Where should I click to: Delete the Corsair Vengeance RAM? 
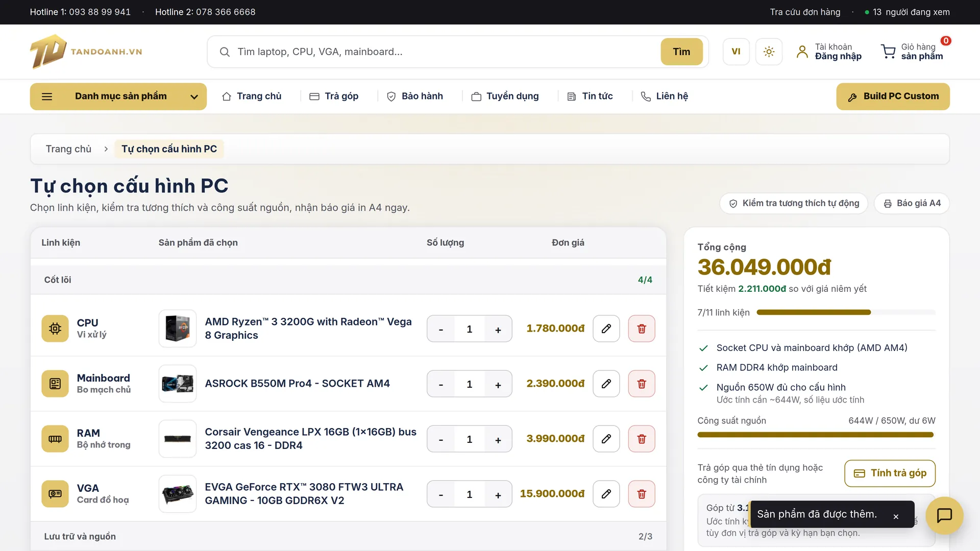[642, 439]
